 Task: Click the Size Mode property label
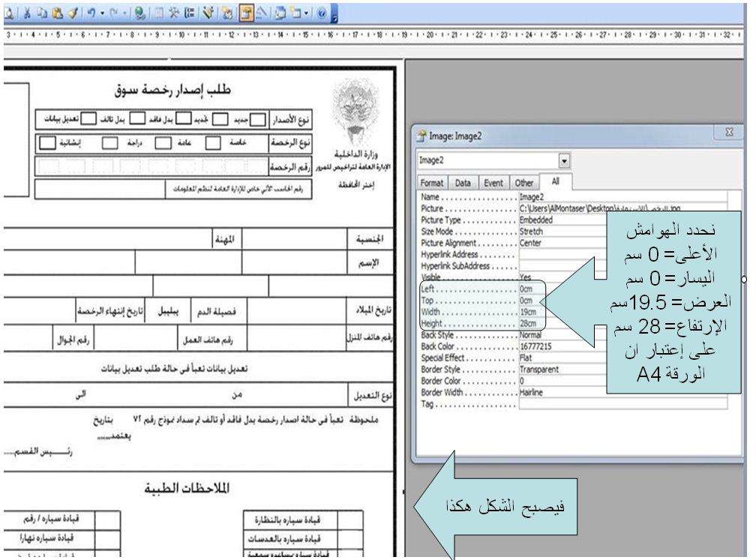pos(436,232)
